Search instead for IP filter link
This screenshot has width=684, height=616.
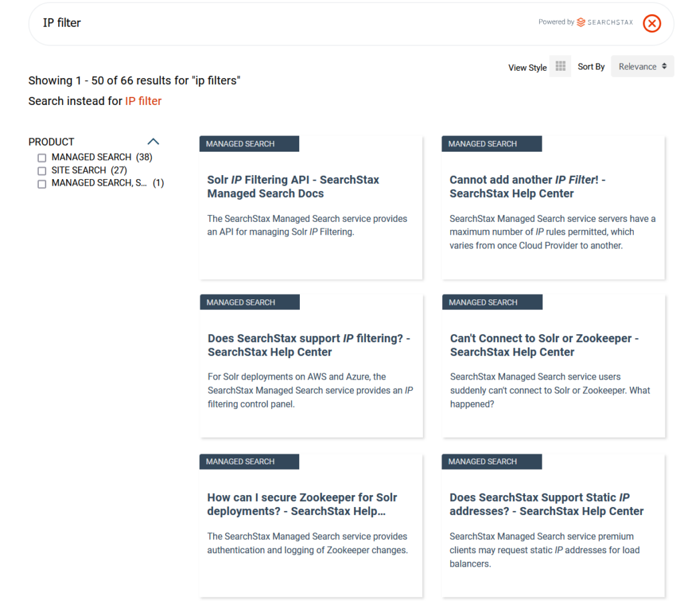[x=143, y=101]
